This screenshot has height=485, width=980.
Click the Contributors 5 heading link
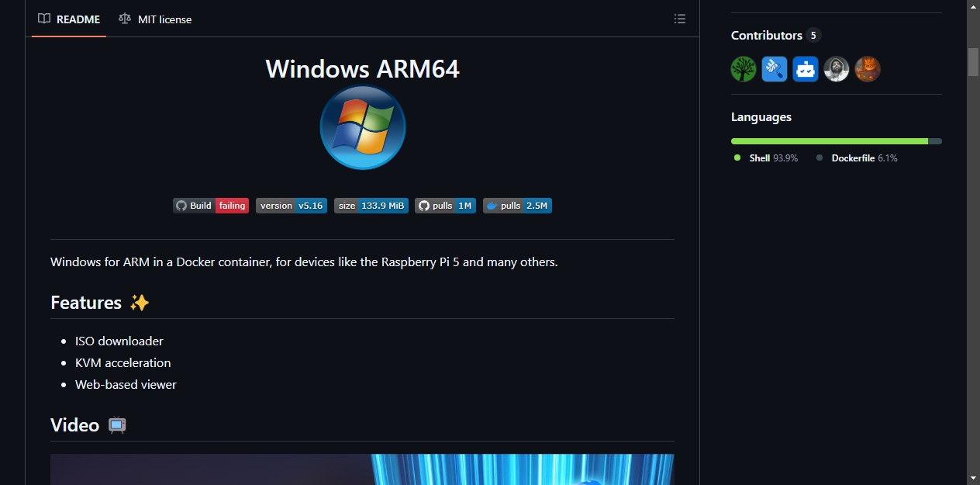(775, 35)
